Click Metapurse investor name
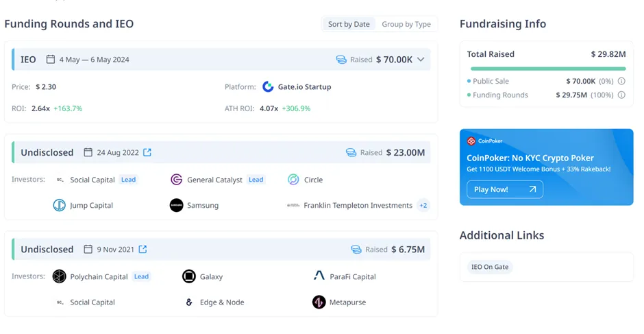Image resolution: width=644 pixels, height=334 pixels. coord(347,302)
